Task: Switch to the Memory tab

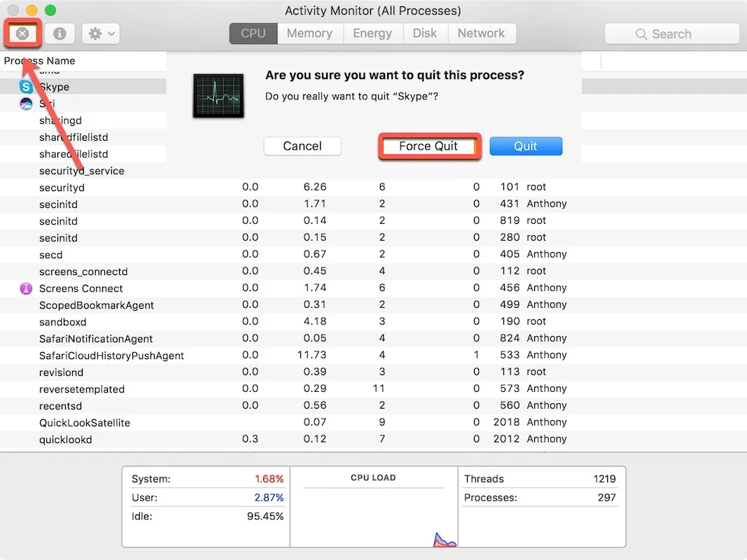Action: pyautogui.click(x=309, y=33)
